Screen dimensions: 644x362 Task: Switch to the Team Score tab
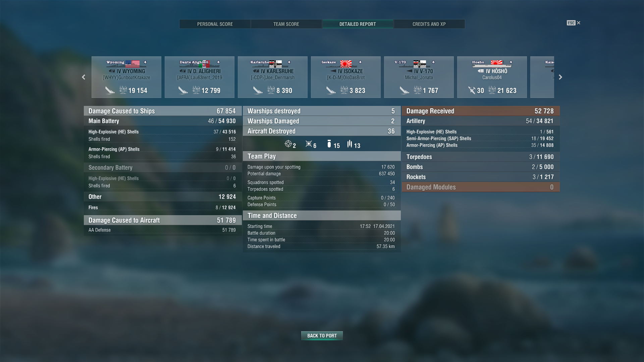(286, 24)
